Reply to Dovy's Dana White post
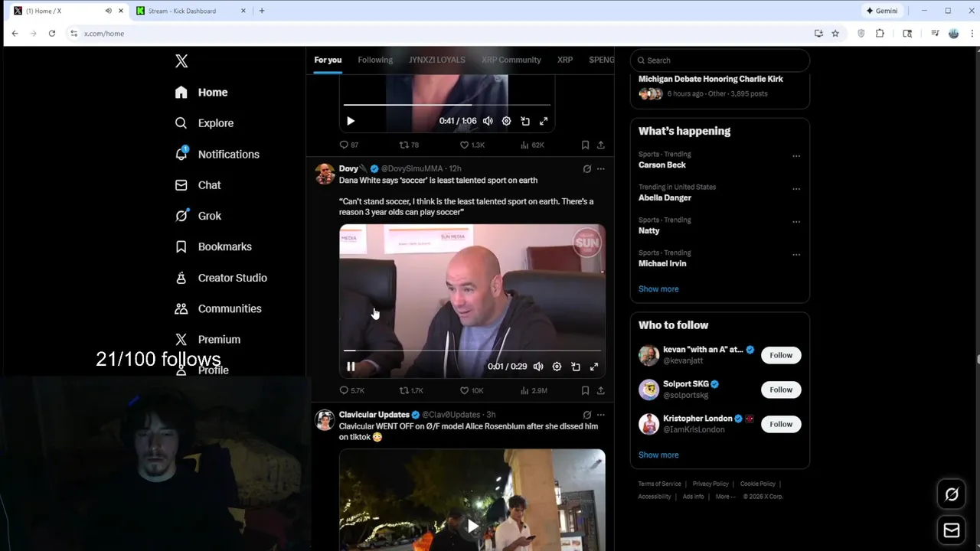The width and height of the screenshot is (980, 551). tap(351, 390)
